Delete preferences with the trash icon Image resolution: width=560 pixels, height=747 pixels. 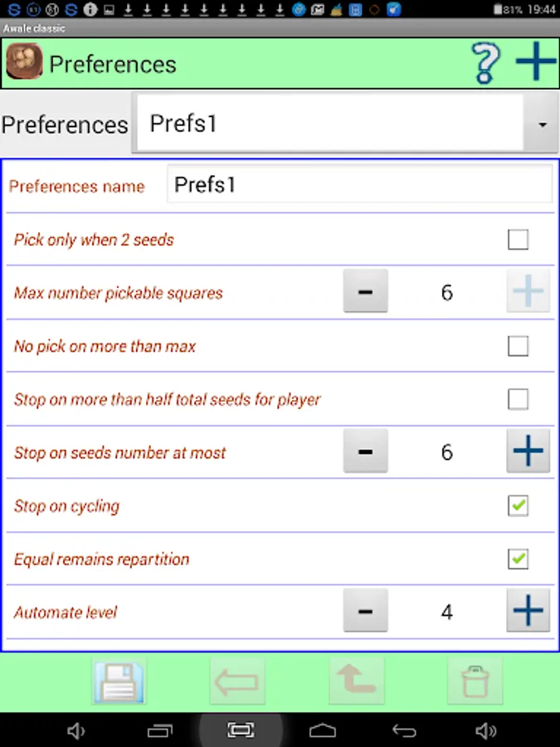coord(475,682)
